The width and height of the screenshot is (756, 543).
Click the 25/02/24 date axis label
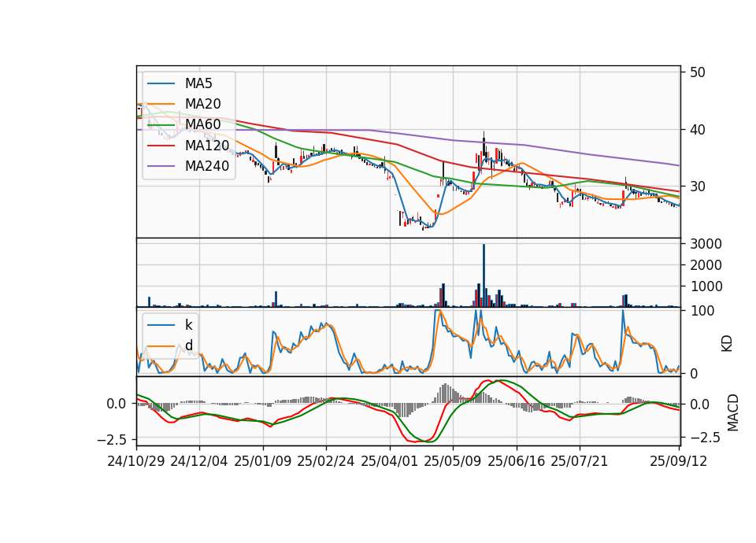(x=326, y=461)
